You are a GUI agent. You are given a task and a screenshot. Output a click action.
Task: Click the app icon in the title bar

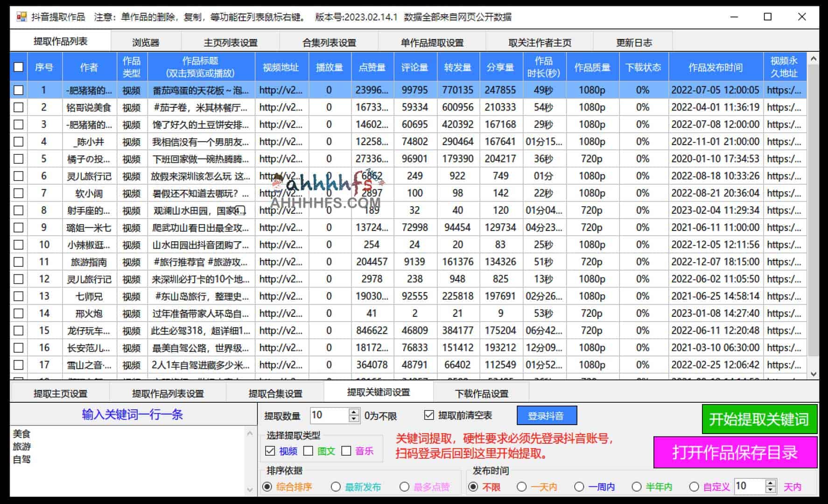21,17
